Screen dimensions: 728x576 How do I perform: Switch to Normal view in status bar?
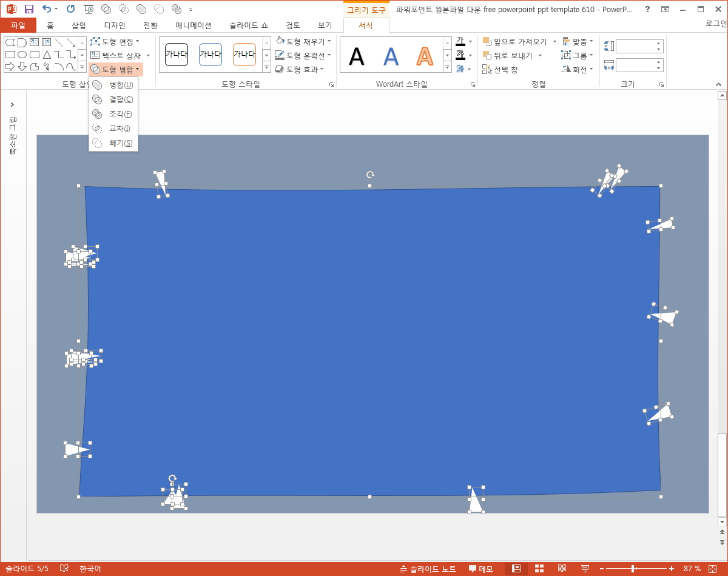(516, 569)
